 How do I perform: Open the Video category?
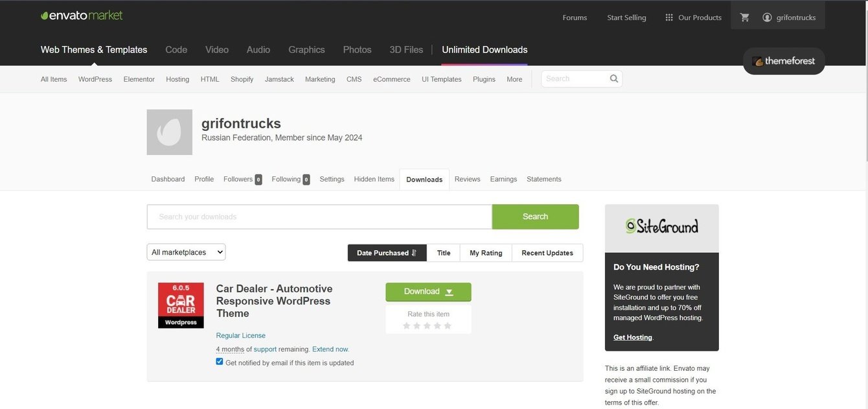coord(217,50)
